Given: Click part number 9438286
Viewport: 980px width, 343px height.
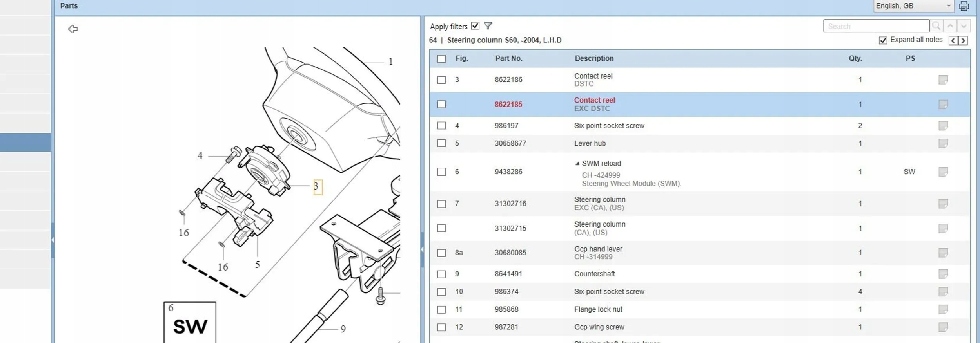Looking at the screenshot, I should click(x=508, y=172).
